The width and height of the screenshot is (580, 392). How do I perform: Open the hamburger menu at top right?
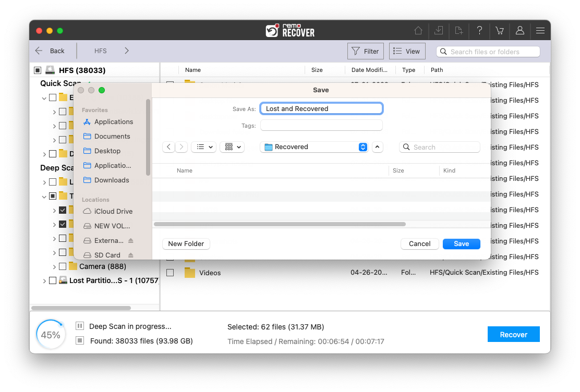coord(540,31)
